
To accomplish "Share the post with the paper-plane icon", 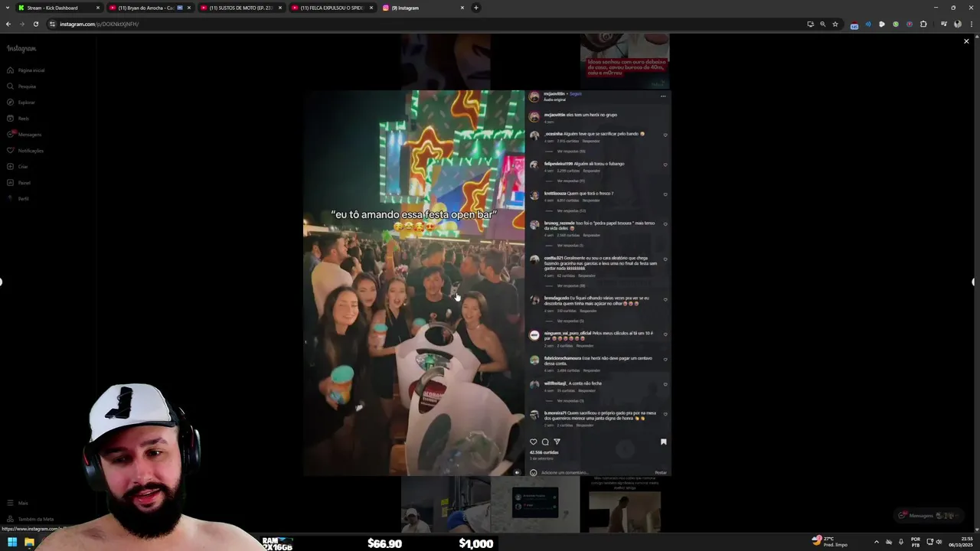I will coord(557,442).
